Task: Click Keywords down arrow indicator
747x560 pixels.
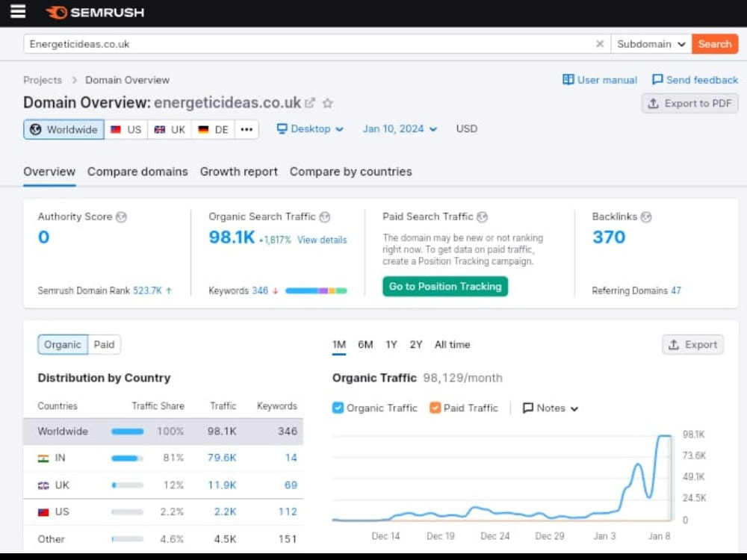Action: coord(275,291)
